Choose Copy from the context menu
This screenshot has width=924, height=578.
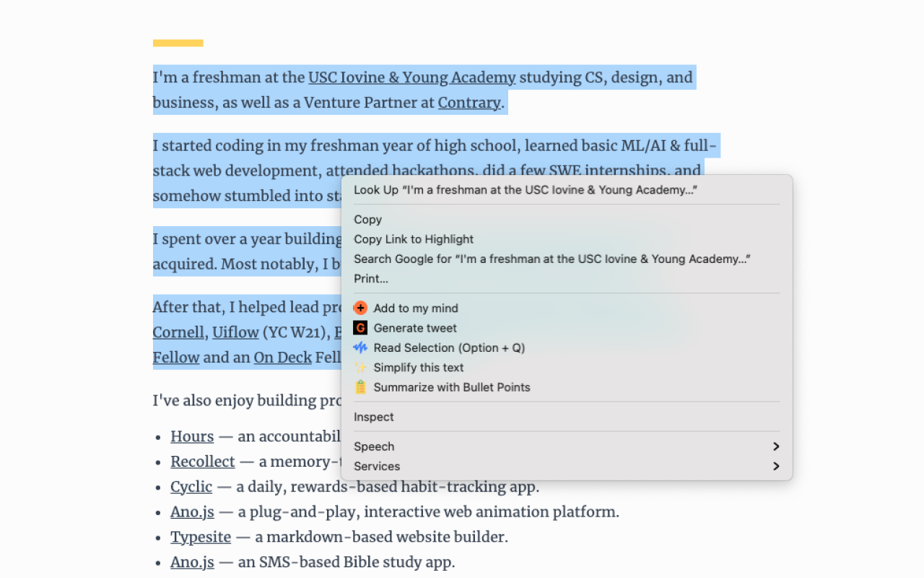[367, 220]
